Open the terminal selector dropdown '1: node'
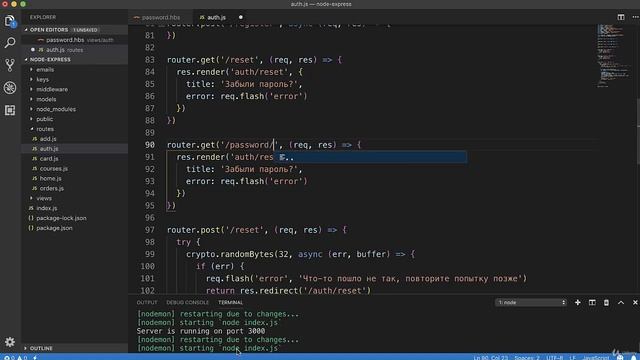Image resolution: width=640 pixels, height=360 pixels. pos(531,302)
